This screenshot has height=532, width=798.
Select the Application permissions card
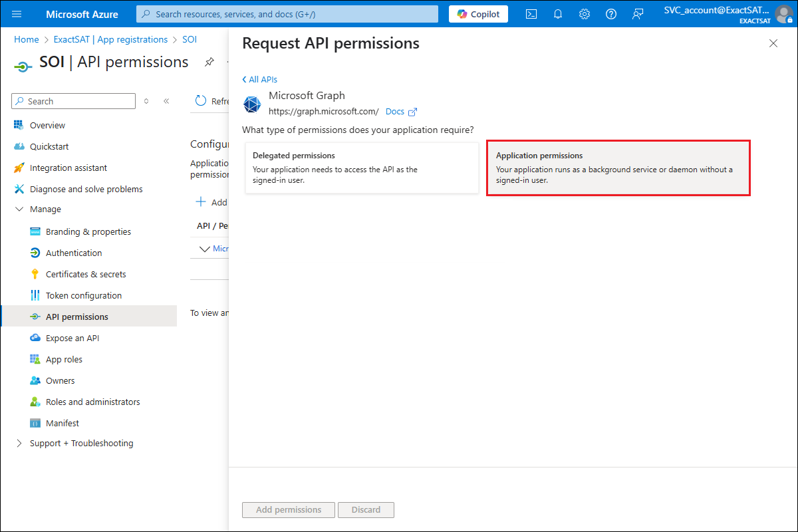coord(618,168)
